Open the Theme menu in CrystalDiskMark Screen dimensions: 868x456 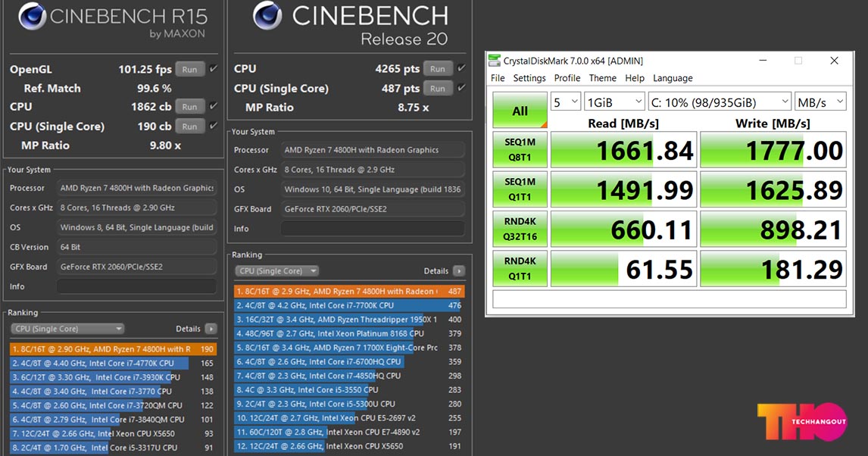pos(602,78)
